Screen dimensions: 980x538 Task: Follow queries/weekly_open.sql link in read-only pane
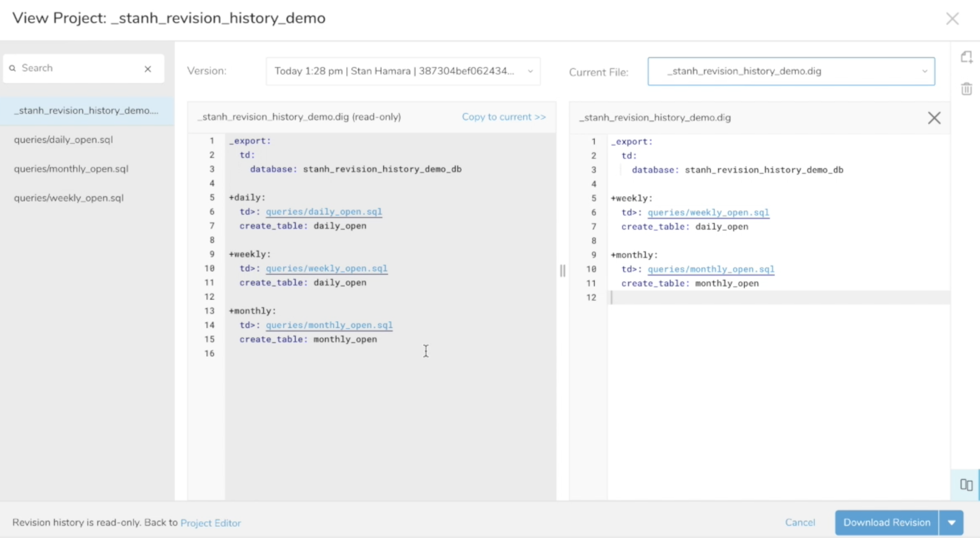tap(326, 269)
